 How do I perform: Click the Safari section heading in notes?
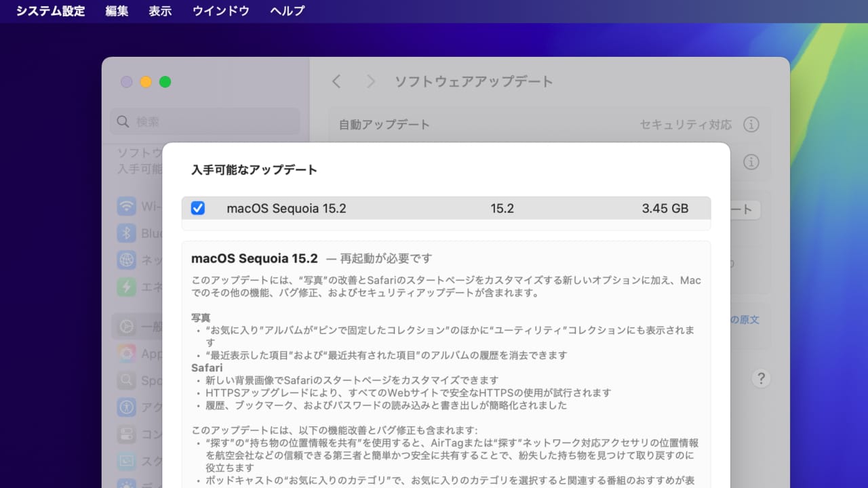click(207, 367)
